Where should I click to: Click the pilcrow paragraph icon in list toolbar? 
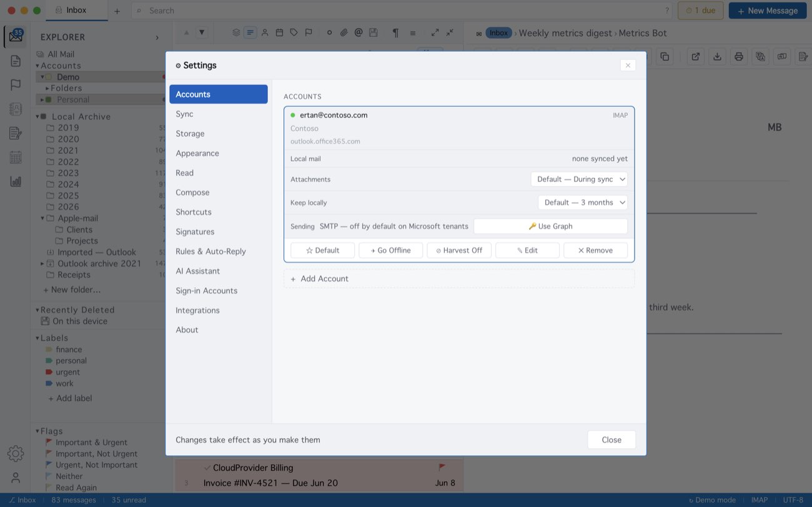click(395, 32)
